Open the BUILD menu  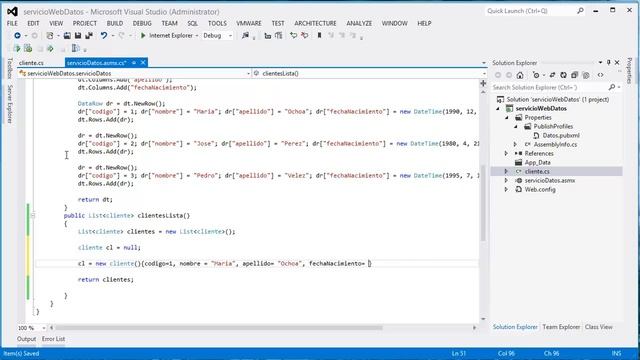point(115,23)
